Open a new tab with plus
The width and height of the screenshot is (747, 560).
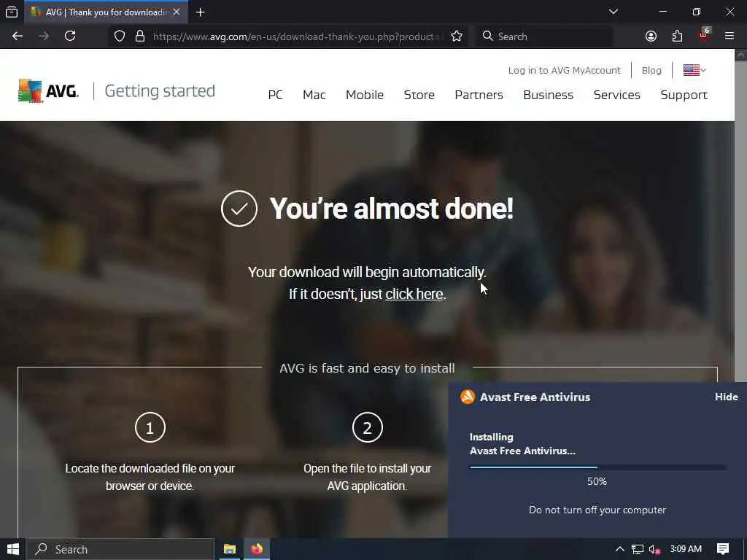(x=200, y=12)
